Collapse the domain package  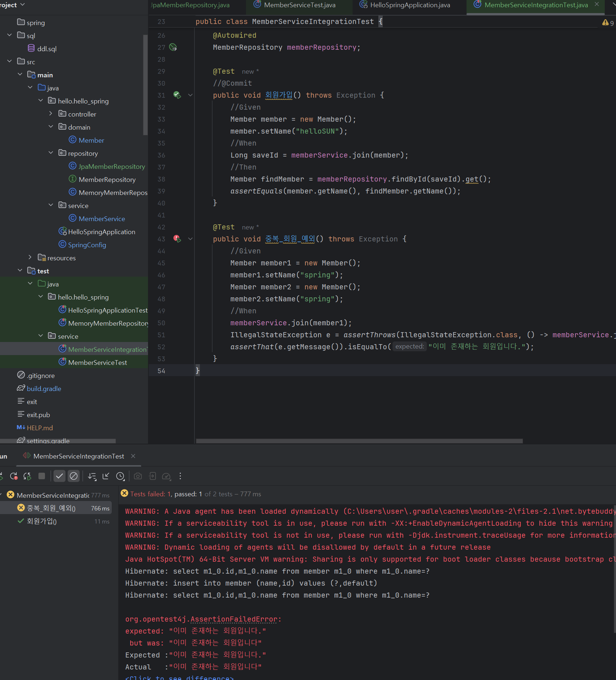pos(51,127)
